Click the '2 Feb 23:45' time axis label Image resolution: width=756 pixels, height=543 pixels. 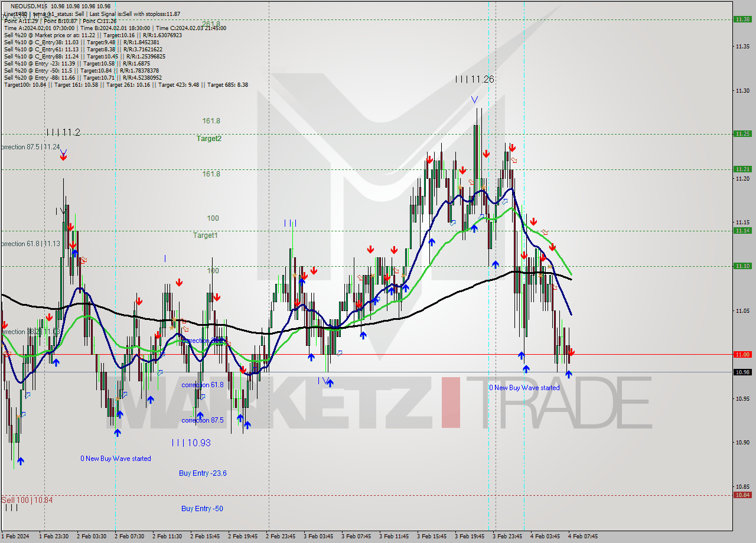point(281,537)
